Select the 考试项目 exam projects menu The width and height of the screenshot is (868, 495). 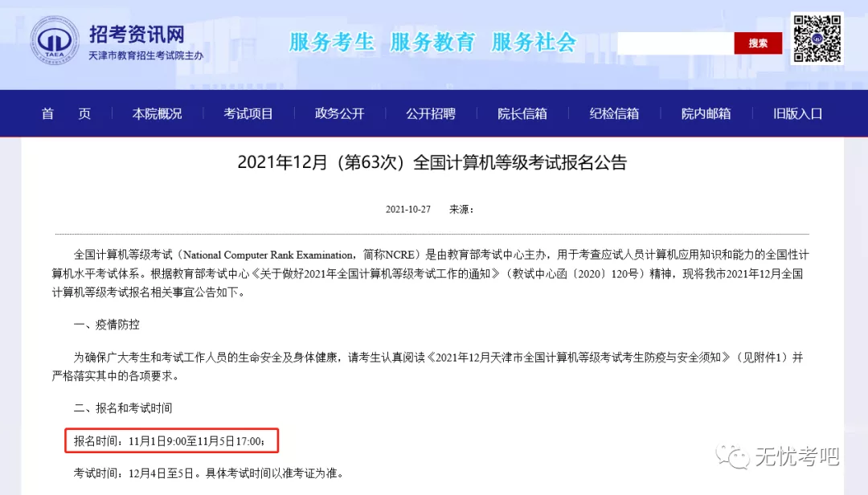[x=248, y=113]
